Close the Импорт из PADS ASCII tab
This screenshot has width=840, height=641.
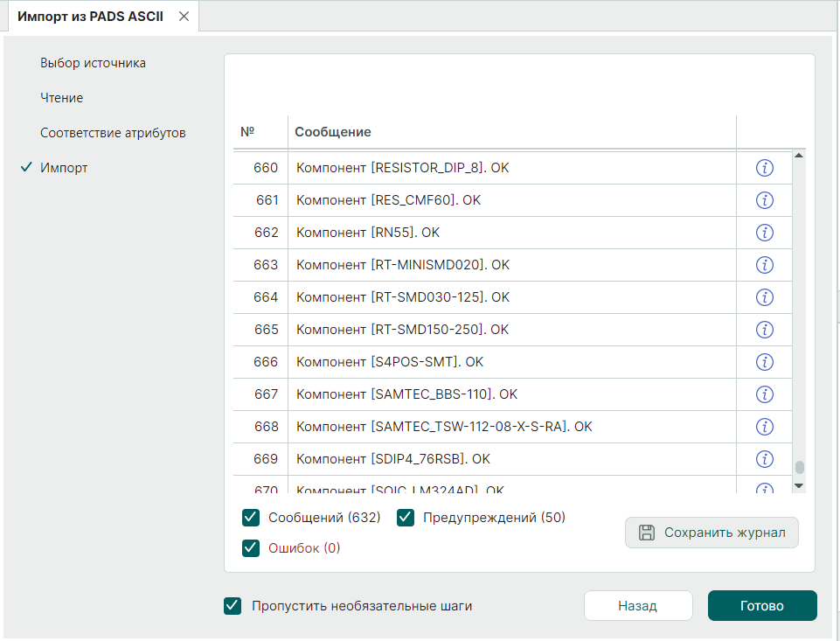coord(184,17)
